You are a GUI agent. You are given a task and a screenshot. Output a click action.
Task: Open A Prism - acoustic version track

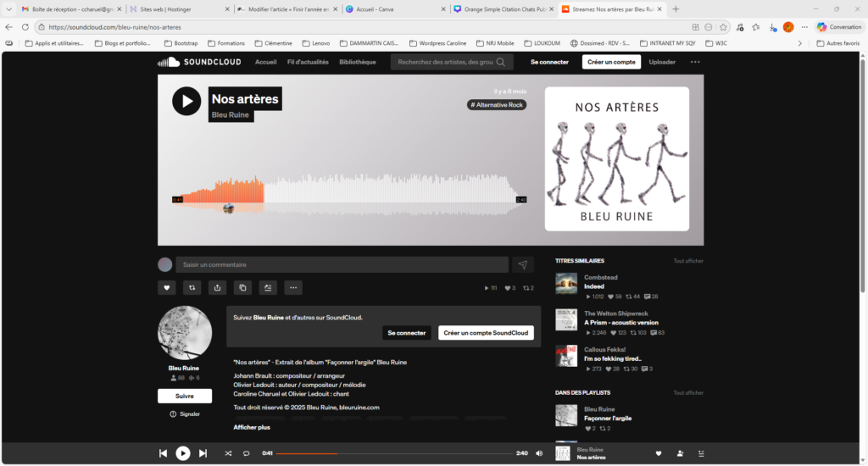[621, 323]
